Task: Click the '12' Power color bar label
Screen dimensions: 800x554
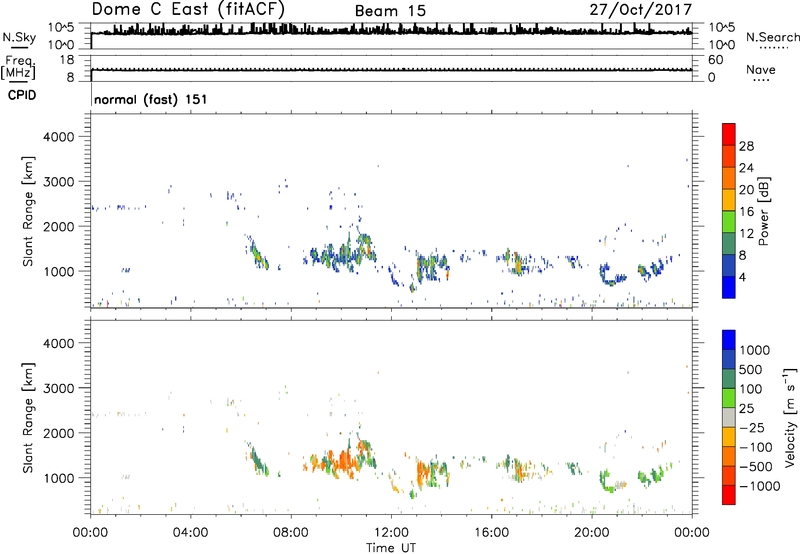Action: [746, 234]
